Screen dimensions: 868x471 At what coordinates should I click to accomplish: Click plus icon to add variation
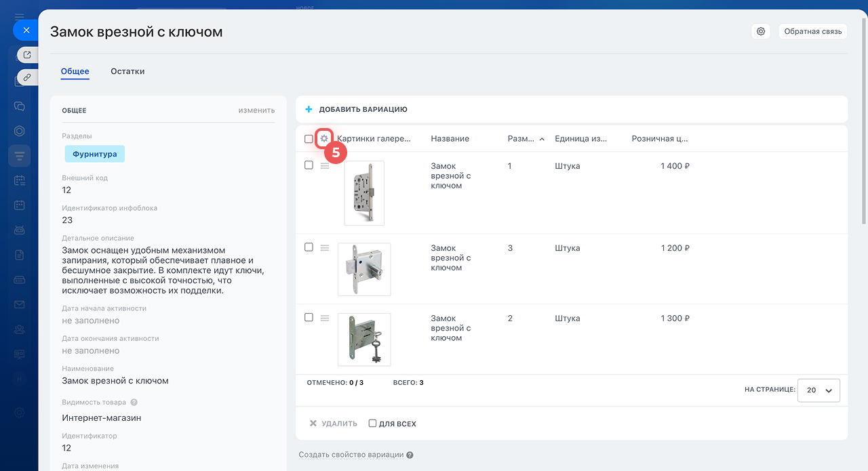pyautogui.click(x=309, y=109)
